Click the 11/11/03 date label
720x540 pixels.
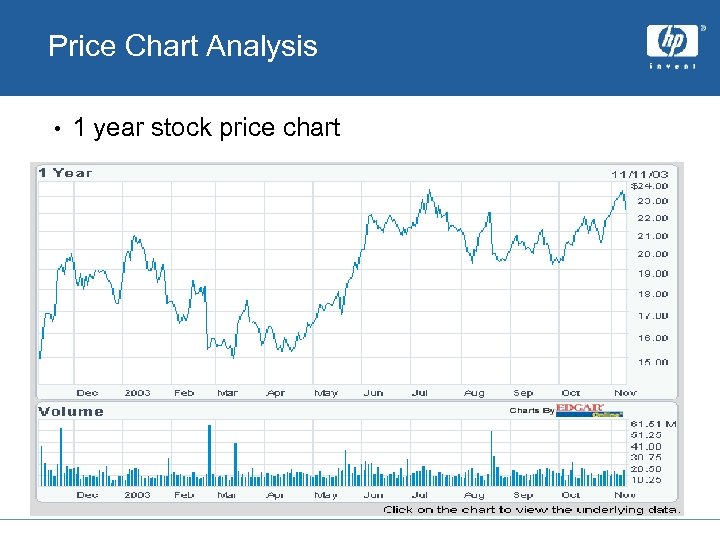pyautogui.click(x=640, y=173)
